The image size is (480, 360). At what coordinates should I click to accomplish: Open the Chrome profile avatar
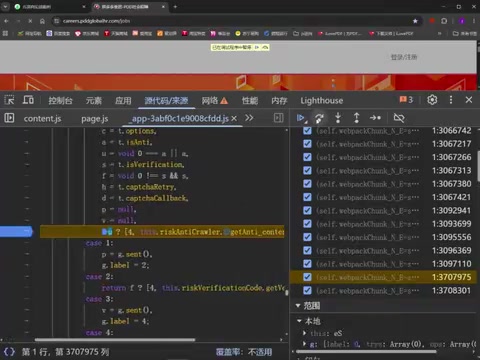(462, 21)
